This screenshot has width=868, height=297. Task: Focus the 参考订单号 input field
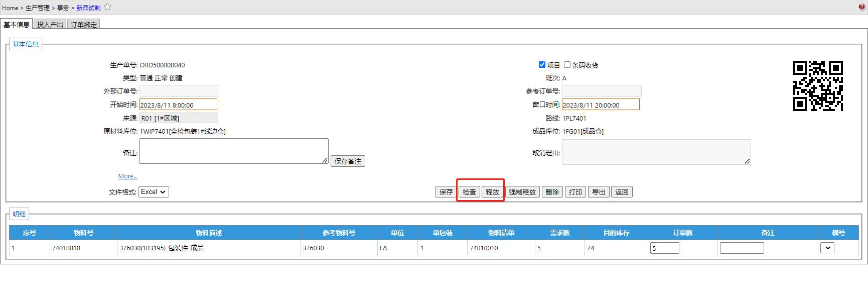(602, 91)
